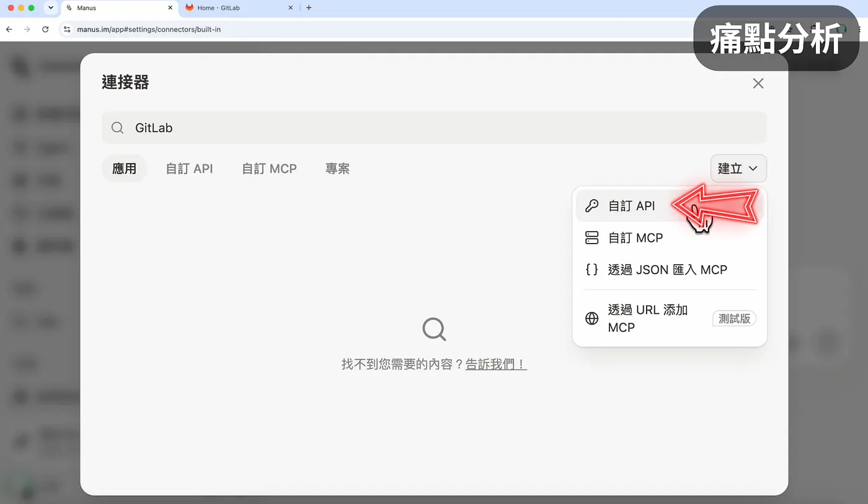This screenshot has height=504, width=868.
Task: Select 透過 JSON 匯入 MCP menu entry
Action: (x=670, y=270)
